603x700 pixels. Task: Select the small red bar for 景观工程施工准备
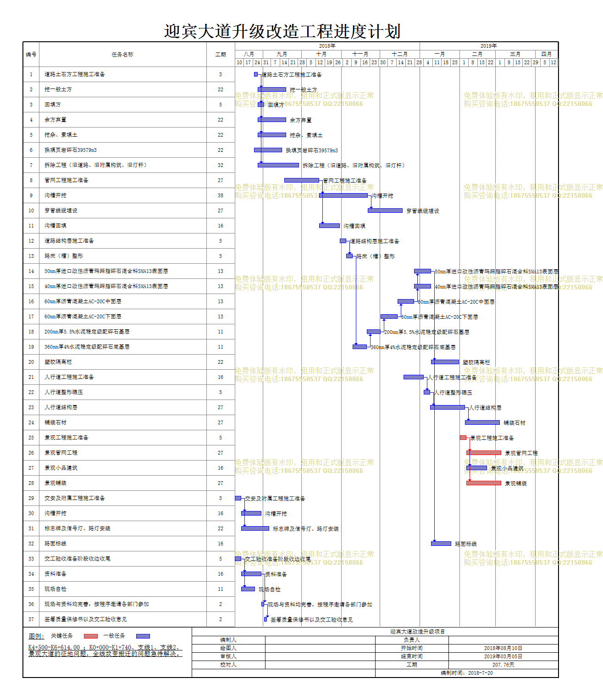pyautogui.click(x=463, y=438)
